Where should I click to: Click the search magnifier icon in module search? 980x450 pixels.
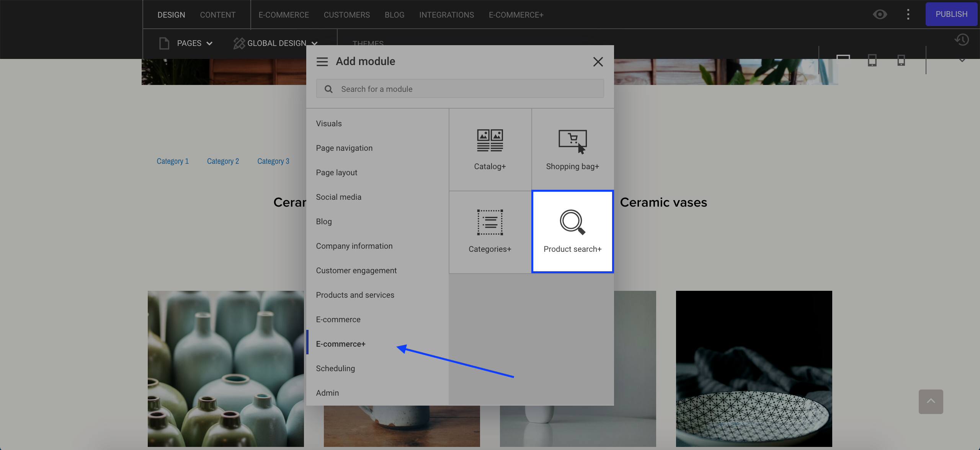[328, 89]
